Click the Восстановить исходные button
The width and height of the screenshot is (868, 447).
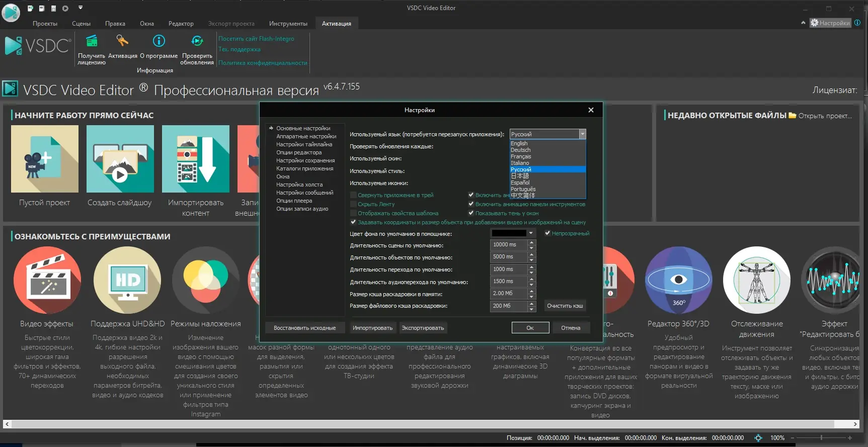[304, 328]
